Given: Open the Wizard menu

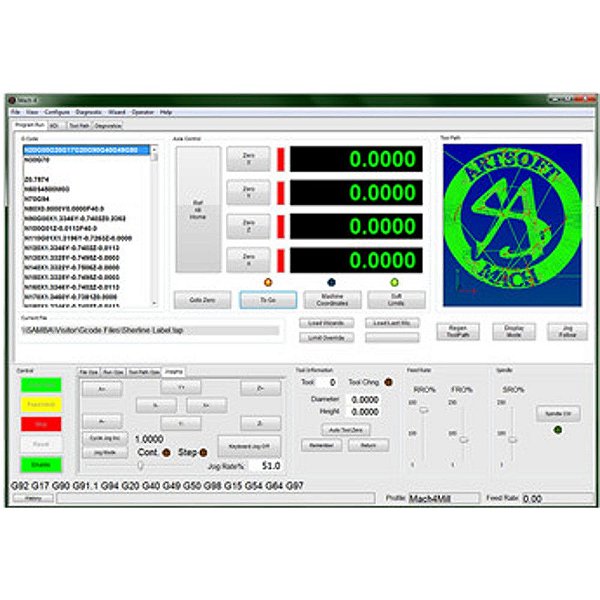Looking at the screenshot, I should coord(116,112).
